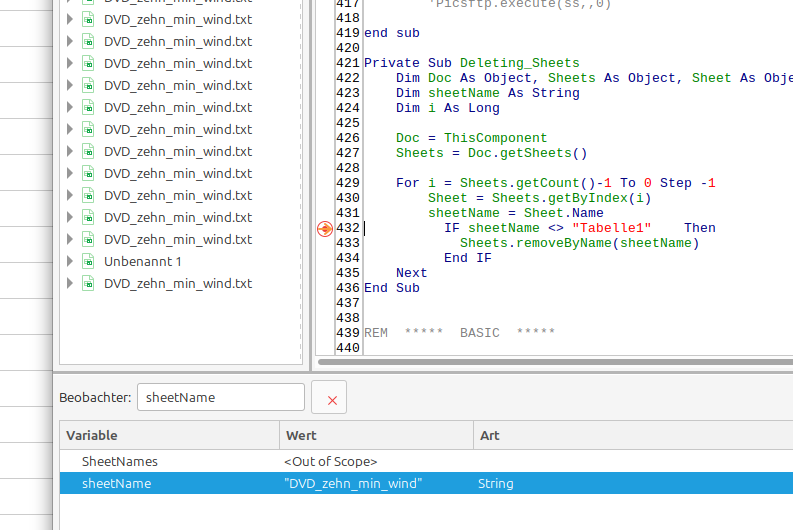Place cursor on Private Sub Deleting_Sheets line
Viewport: 793px width, 530px height.
(472, 63)
